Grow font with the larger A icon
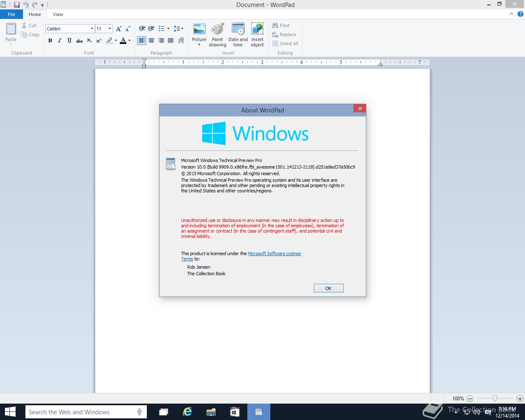525x420 pixels. tap(119, 29)
